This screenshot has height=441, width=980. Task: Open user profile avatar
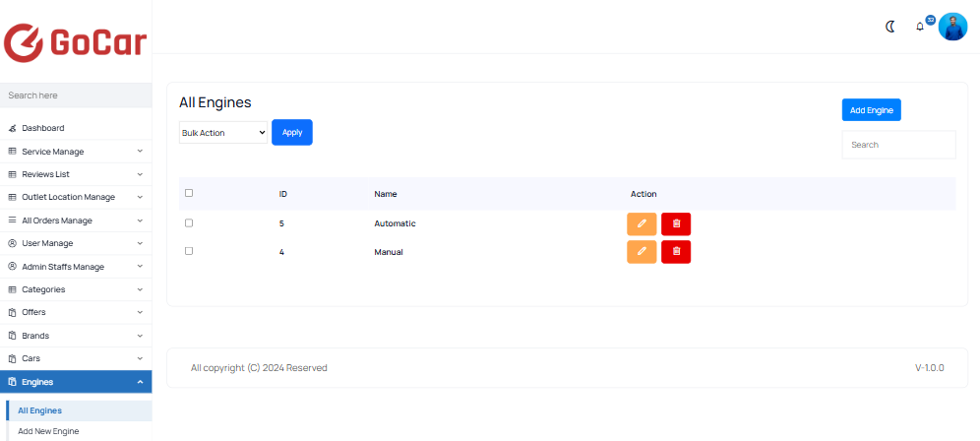pos(952,27)
